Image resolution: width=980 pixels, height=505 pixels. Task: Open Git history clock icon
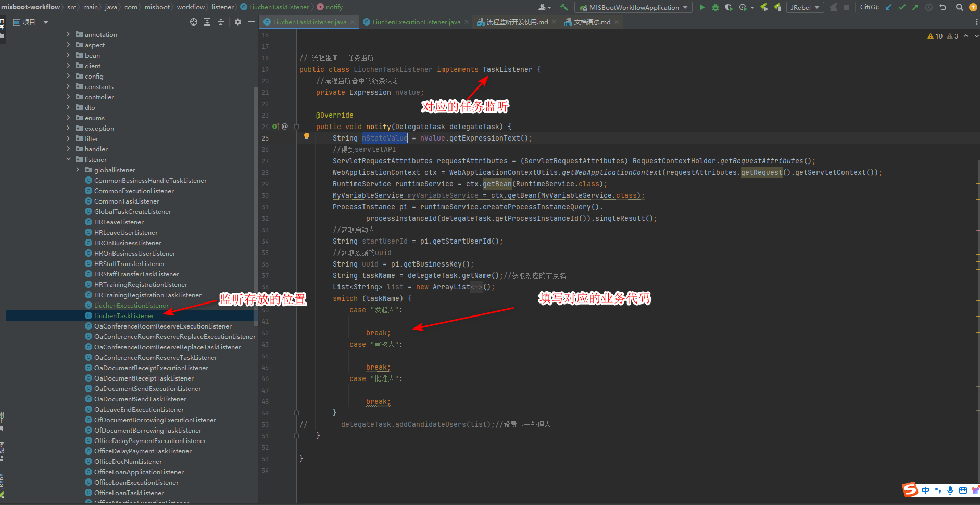point(929,7)
